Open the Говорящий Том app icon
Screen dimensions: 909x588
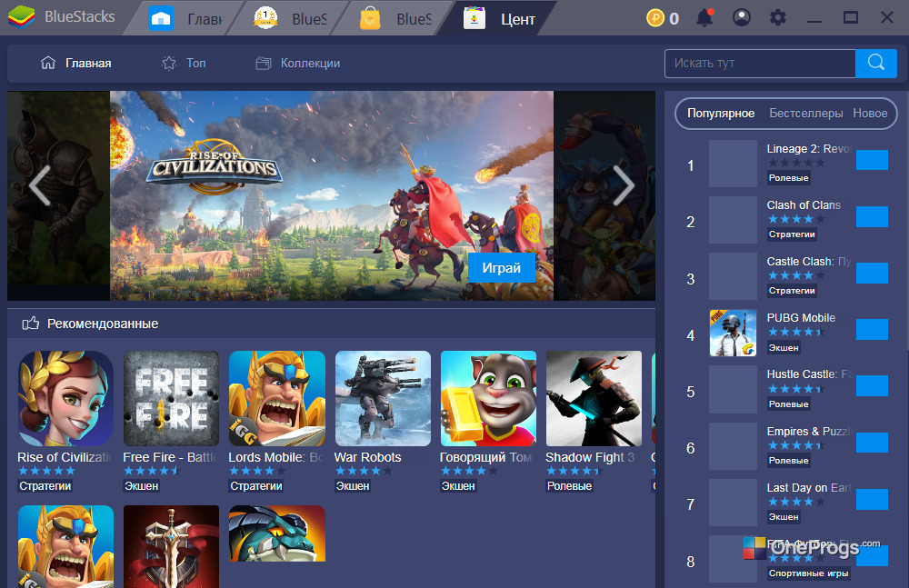pos(488,398)
